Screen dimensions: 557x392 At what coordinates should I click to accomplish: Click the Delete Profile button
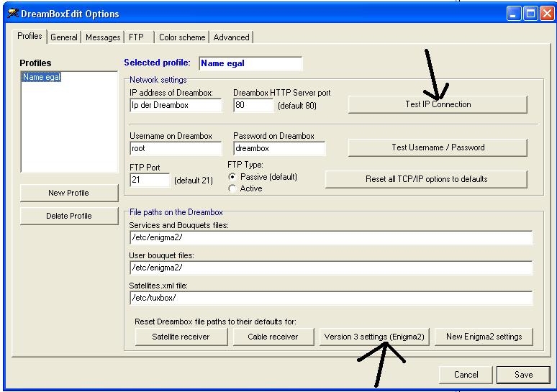(x=69, y=216)
